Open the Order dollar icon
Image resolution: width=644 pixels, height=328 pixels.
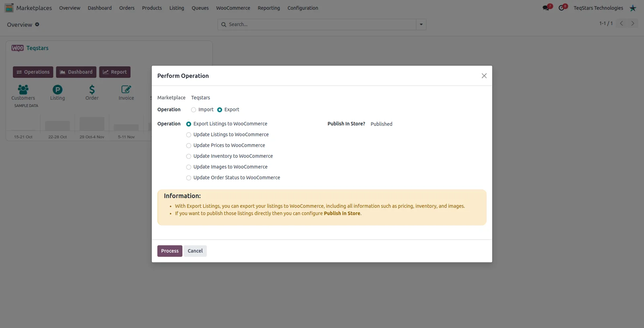[92, 89]
